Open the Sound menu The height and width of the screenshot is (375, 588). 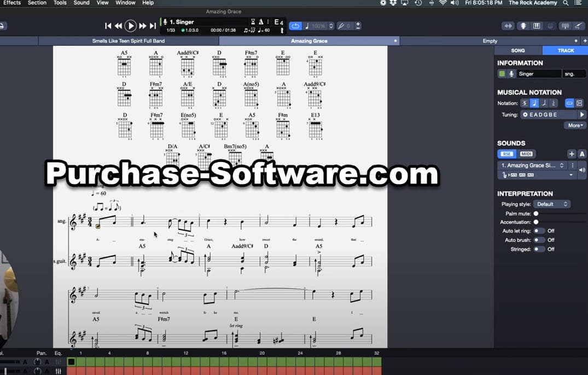81,3
